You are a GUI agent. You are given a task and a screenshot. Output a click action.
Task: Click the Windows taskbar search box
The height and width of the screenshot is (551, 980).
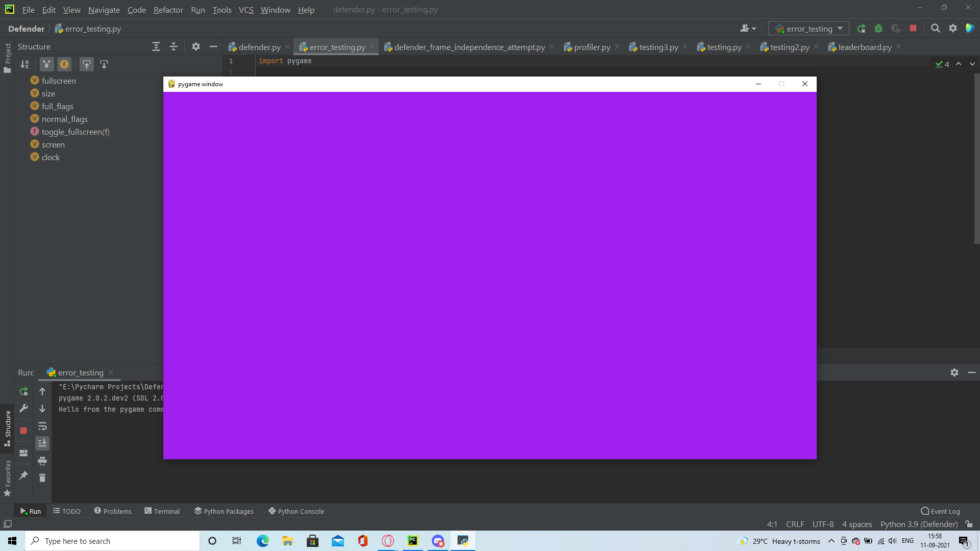112,541
